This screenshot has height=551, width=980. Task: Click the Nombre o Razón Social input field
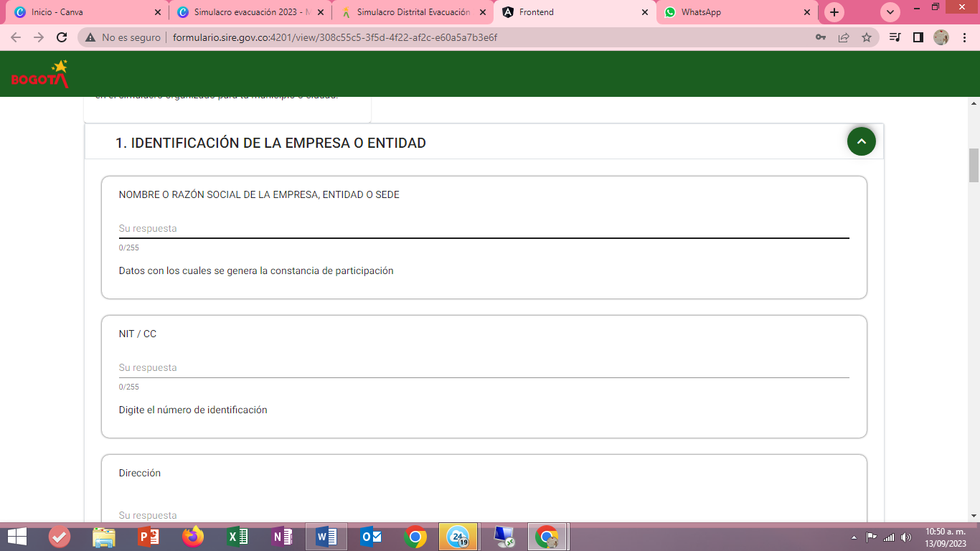tap(484, 228)
